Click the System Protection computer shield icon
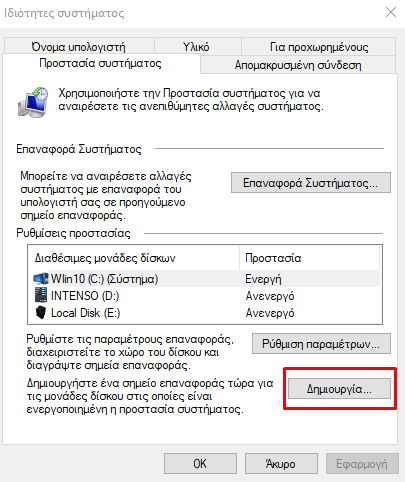Screen dimensions: 405x482 pos(33,102)
